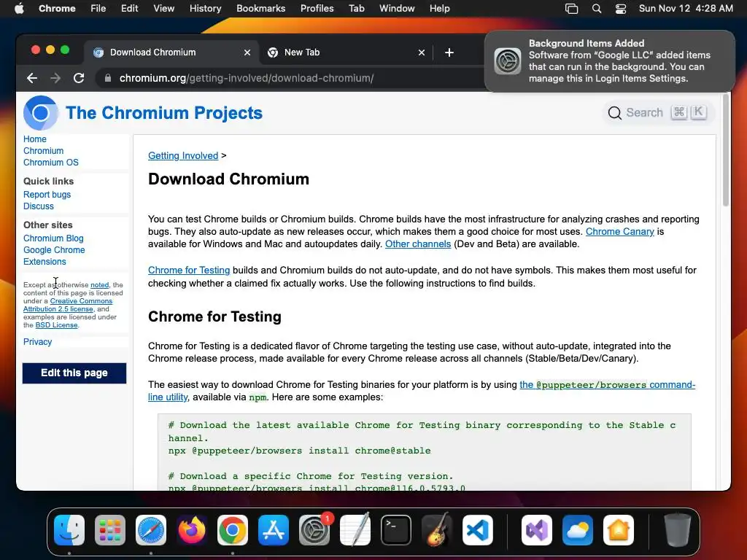Image resolution: width=747 pixels, height=560 pixels.
Task: Launch GarageBand from the dock
Action: pos(437,530)
